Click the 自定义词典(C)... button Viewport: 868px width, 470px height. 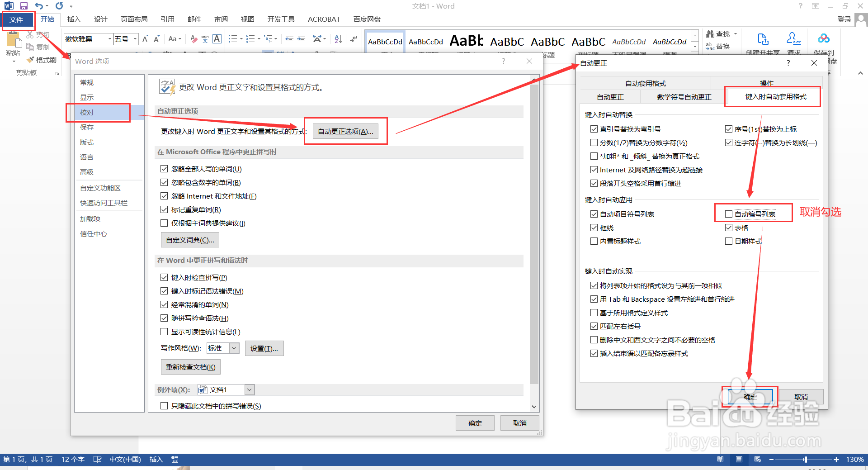(190, 240)
